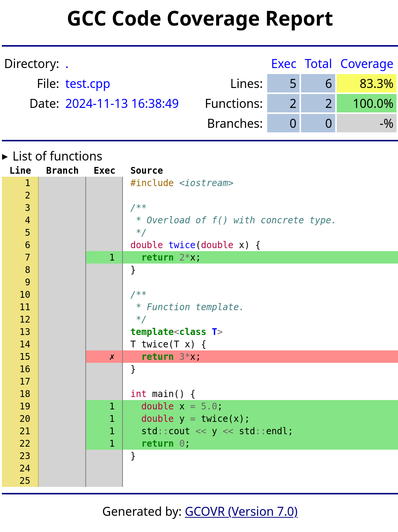Sort by the Coverage column header
The width and height of the screenshot is (398, 532).
366,64
